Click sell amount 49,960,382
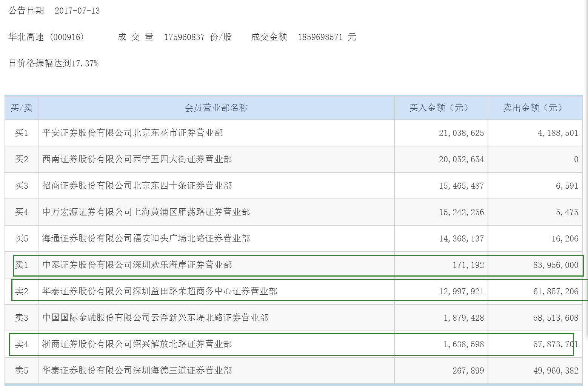Viewport: 588px width, 386px height. coord(556,371)
